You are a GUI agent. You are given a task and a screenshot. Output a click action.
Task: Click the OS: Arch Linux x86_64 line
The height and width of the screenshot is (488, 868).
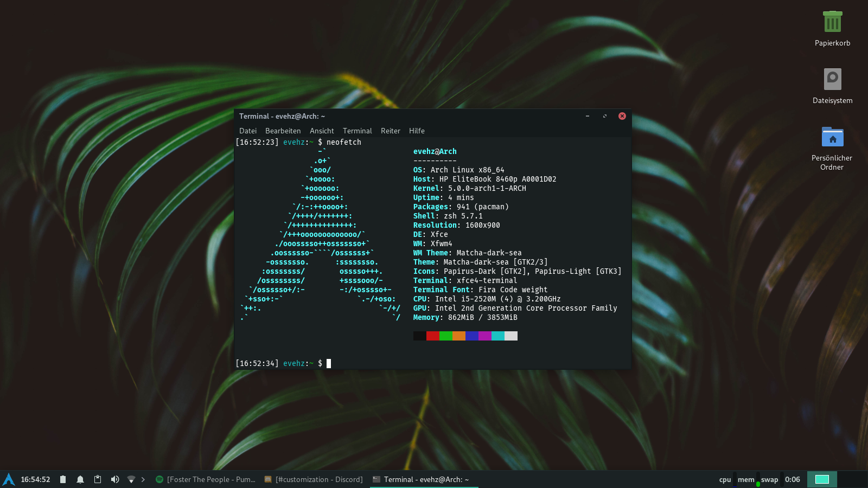459,170
